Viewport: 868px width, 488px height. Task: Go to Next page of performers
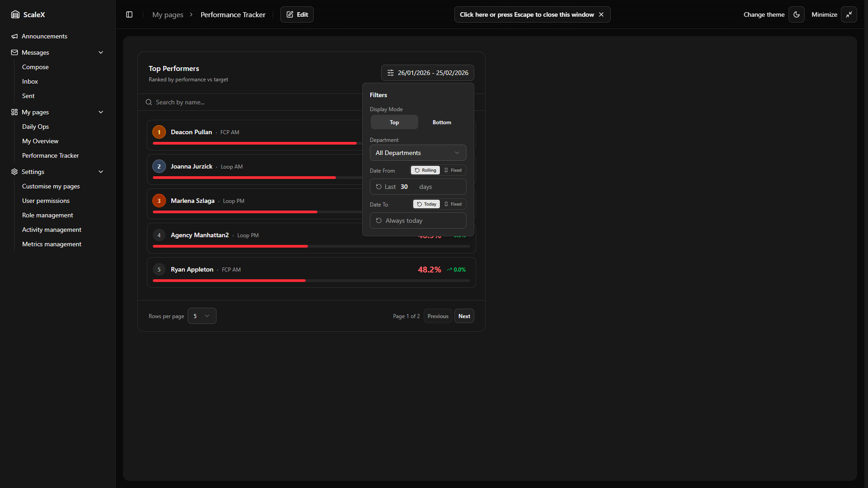464,316
